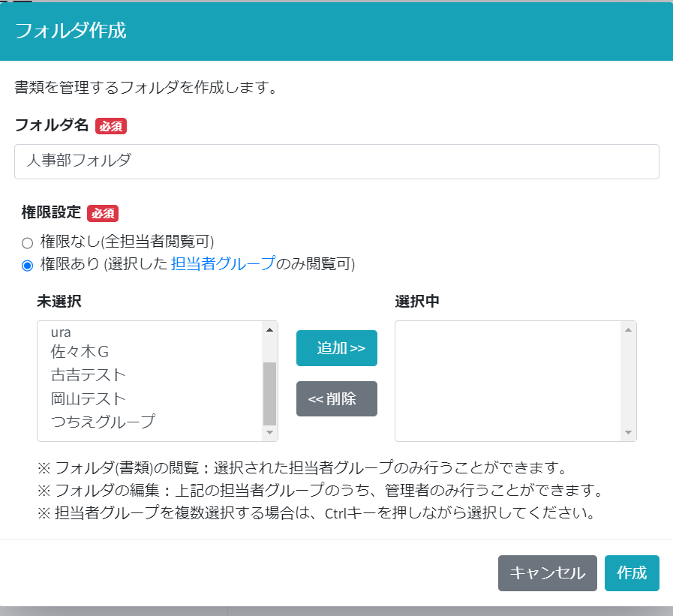Click the 選択中 list scroll-up arrow
The width and height of the screenshot is (673, 616).
tap(629, 329)
